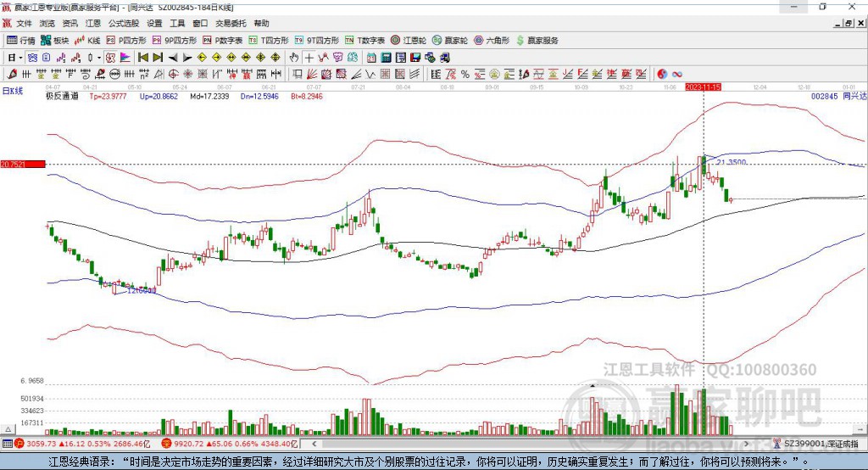
Task: Open the 浏览 menu
Action: coord(47,23)
